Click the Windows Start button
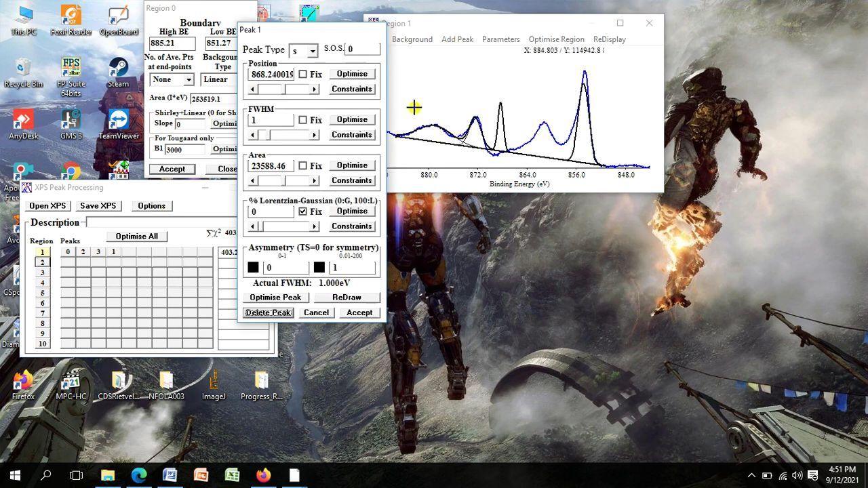 coord(15,475)
